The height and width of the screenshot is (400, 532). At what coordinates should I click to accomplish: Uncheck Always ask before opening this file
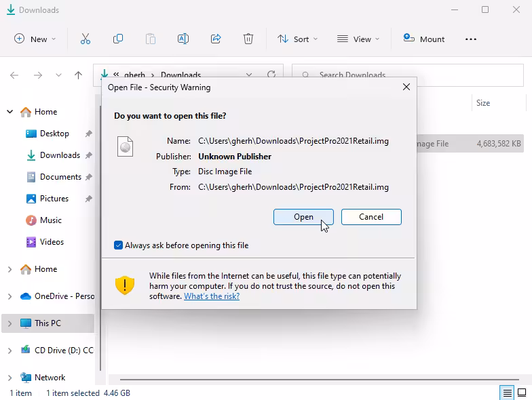[118, 245]
